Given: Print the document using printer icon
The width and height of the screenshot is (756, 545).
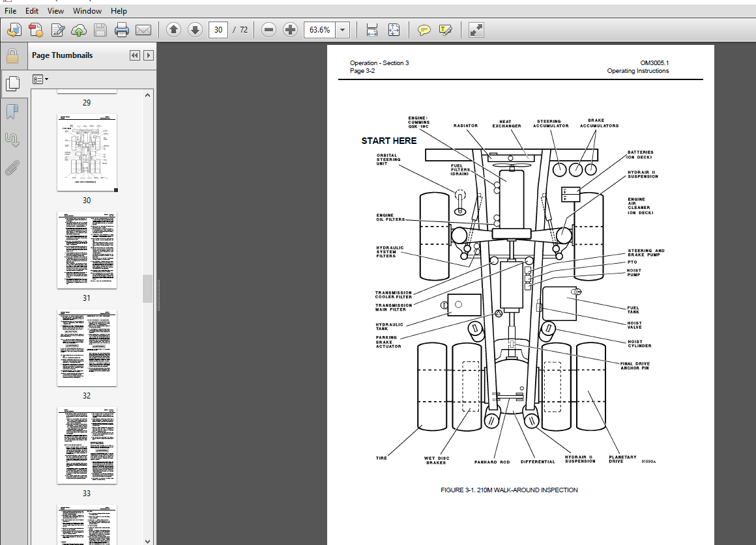Looking at the screenshot, I should [121, 30].
